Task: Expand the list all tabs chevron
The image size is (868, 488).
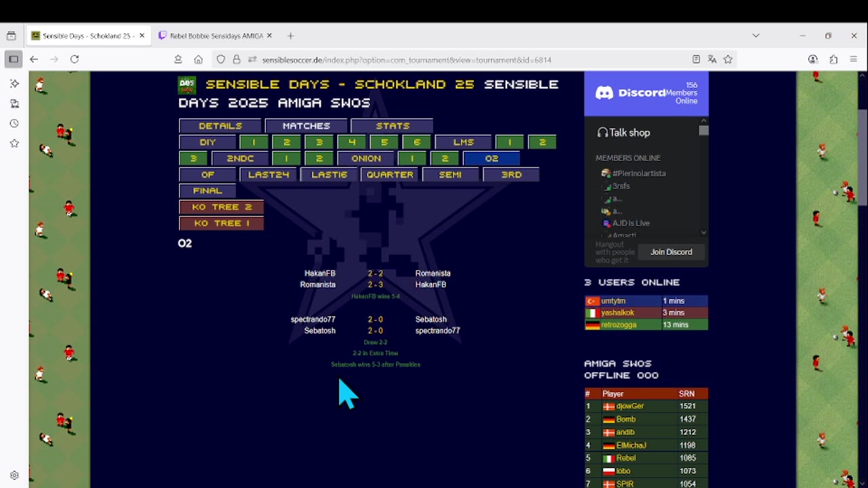Action: pos(755,36)
